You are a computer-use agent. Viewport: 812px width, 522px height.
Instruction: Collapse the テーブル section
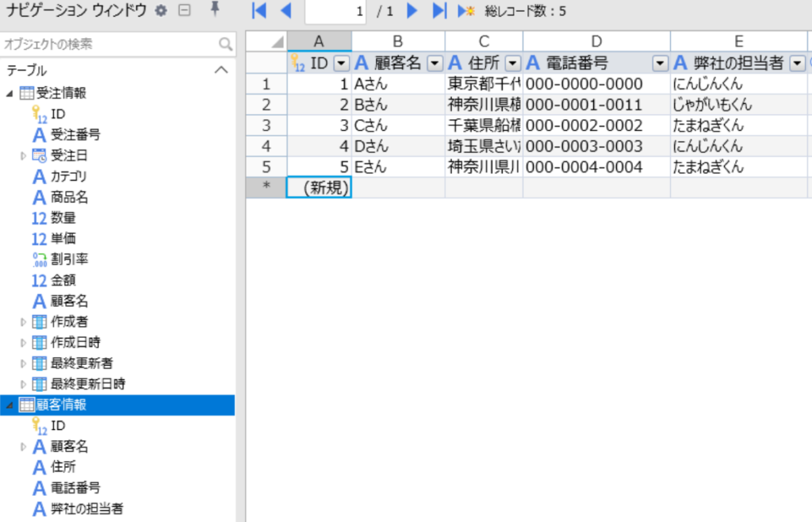point(221,71)
